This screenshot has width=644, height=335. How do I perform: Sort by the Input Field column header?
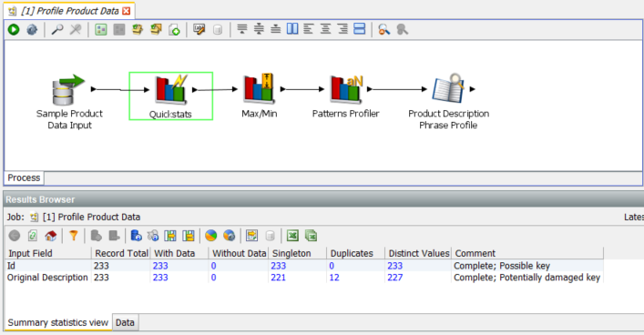[x=47, y=253]
